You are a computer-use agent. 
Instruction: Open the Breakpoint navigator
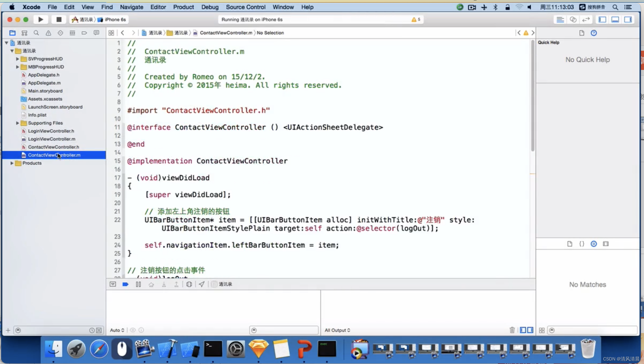[x=84, y=33]
